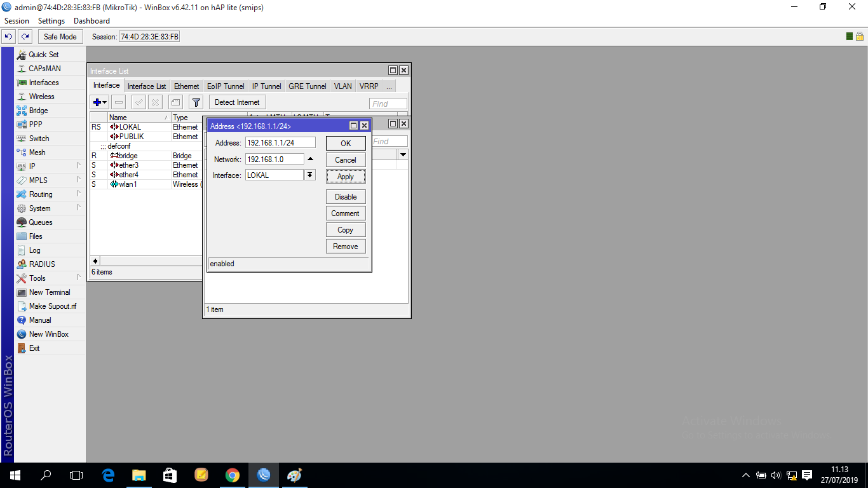Click Comment button in Address dialog
The width and height of the screenshot is (868, 488).
pyautogui.click(x=346, y=213)
